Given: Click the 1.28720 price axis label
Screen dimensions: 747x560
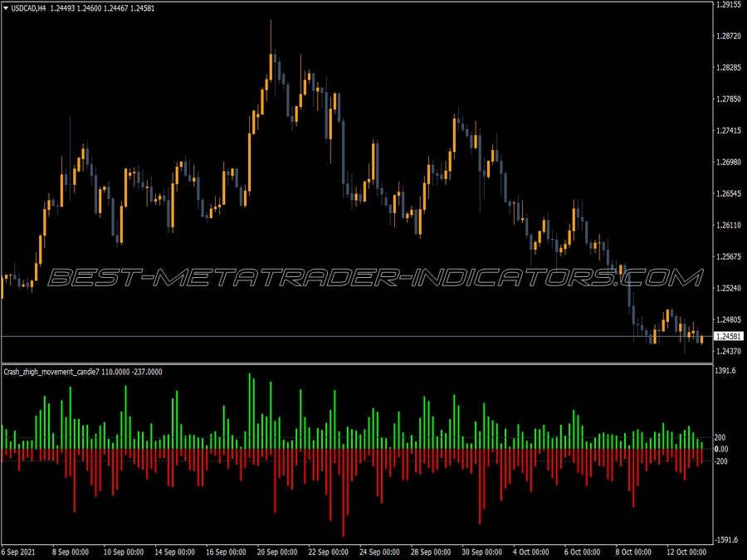Looking at the screenshot, I should pyautogui.click(x=729, y=36).
